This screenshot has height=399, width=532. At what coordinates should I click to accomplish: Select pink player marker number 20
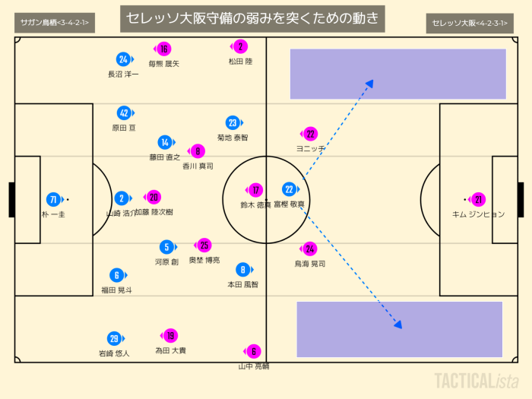click(x=154, y=197)
